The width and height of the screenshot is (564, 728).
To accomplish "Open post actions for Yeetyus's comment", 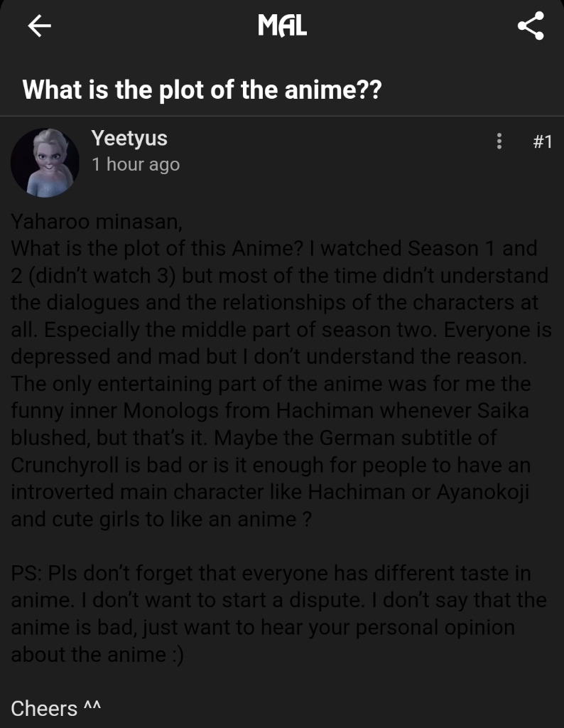I will point(499,141).
